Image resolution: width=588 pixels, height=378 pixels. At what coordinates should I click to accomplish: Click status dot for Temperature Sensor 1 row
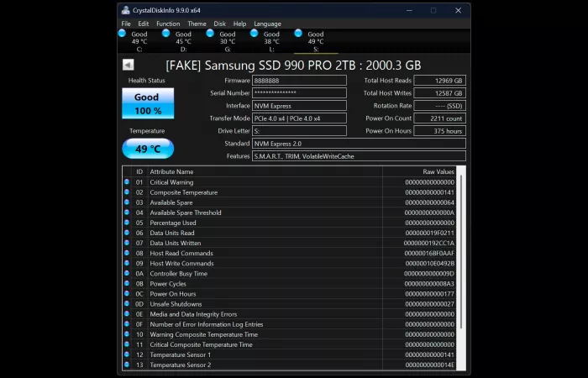127,354
